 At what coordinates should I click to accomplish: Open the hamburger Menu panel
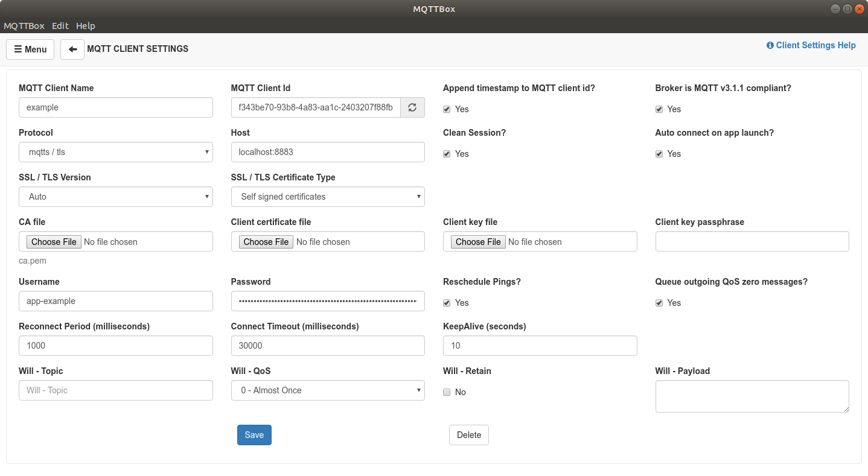point(30,49)
